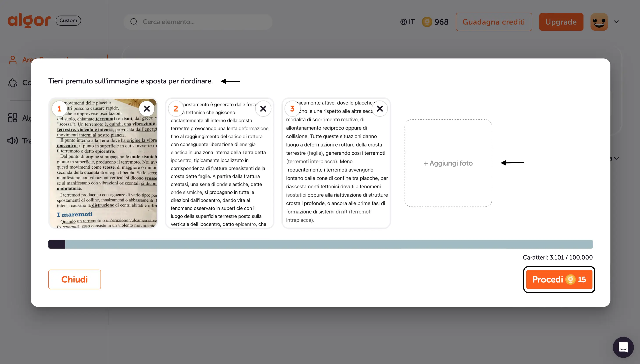
Task: Delete photo 3 using its X icon
Action: [x=380, y=108]
